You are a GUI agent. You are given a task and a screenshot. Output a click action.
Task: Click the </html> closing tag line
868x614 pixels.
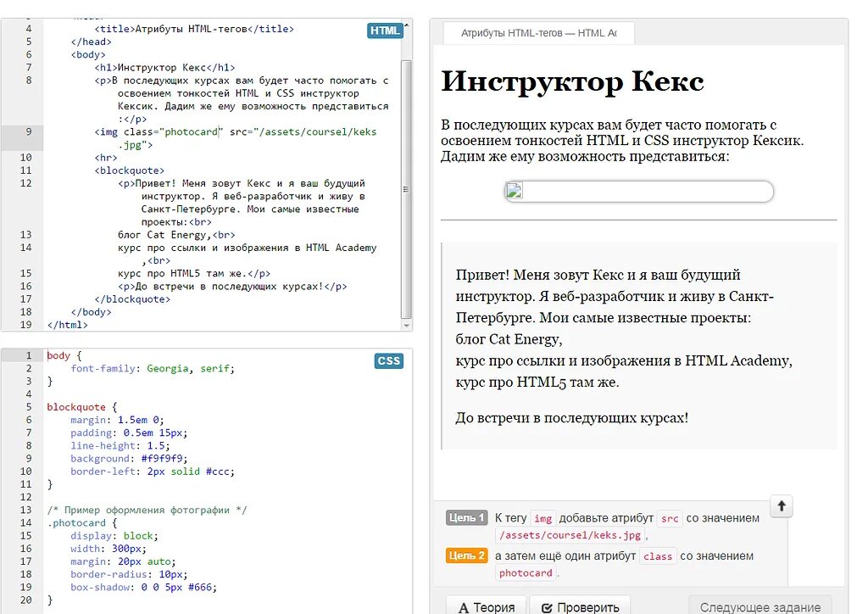point(68,325)
